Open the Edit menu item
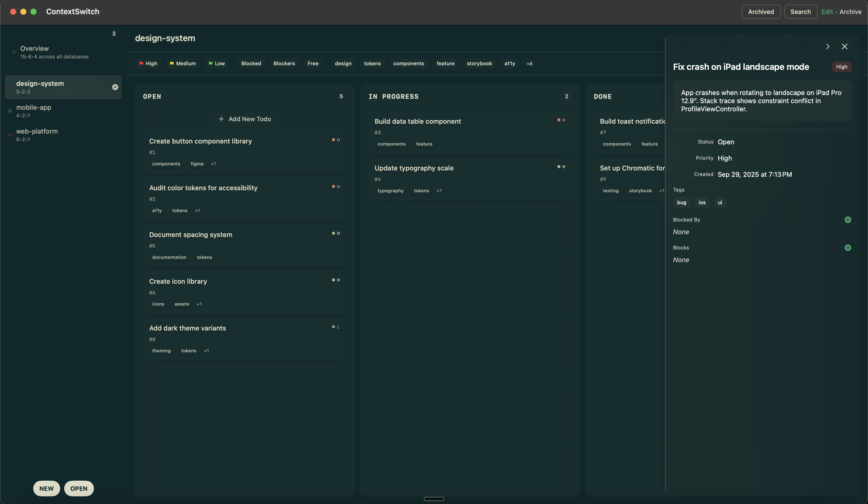 pos(827,11)
